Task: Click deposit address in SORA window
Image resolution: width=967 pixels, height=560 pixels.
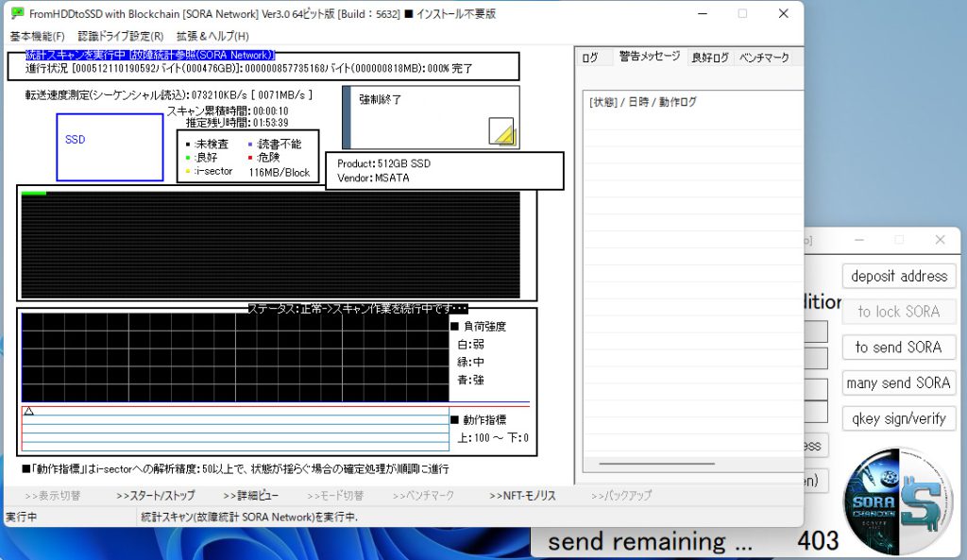Action: coord(899,277)
